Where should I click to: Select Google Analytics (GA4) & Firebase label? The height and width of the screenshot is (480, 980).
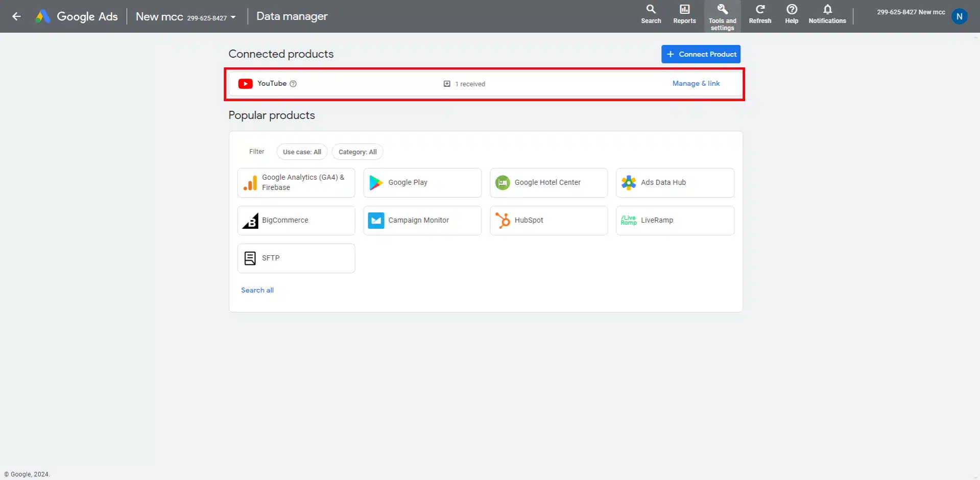coord(303,182)
